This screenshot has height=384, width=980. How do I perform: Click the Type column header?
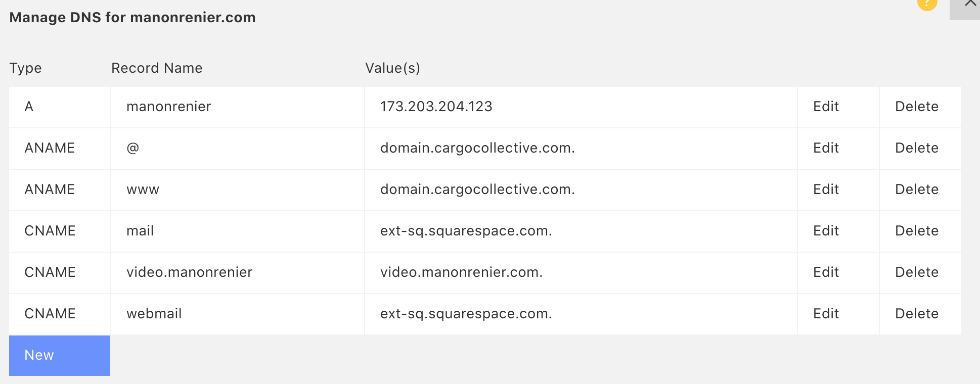26,68
